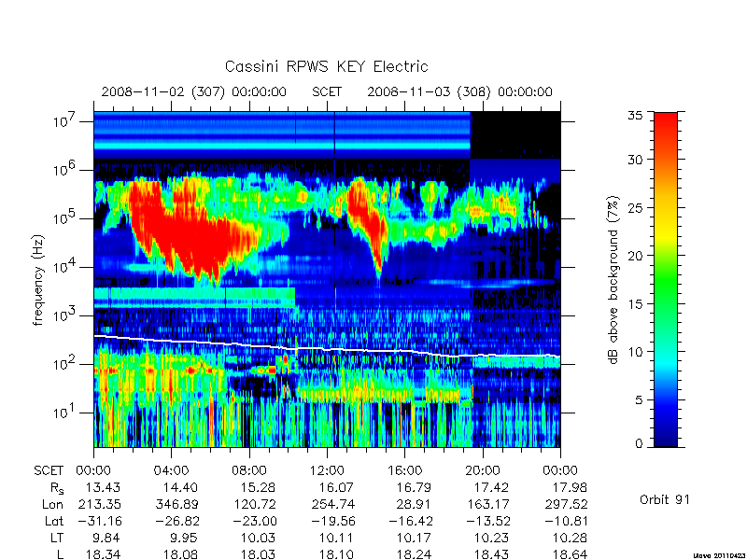Click the LT row label
747x560 pixels.
(x=57, y=538)
